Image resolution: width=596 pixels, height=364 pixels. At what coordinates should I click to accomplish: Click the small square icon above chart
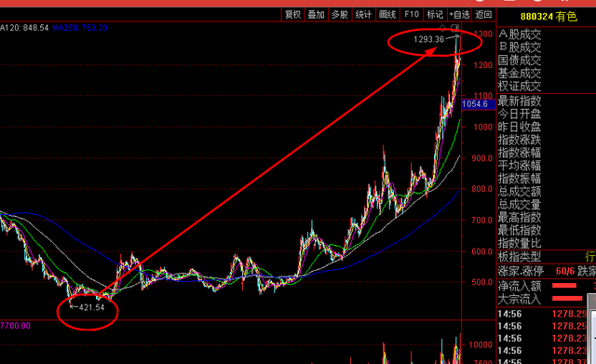[455, 27]
